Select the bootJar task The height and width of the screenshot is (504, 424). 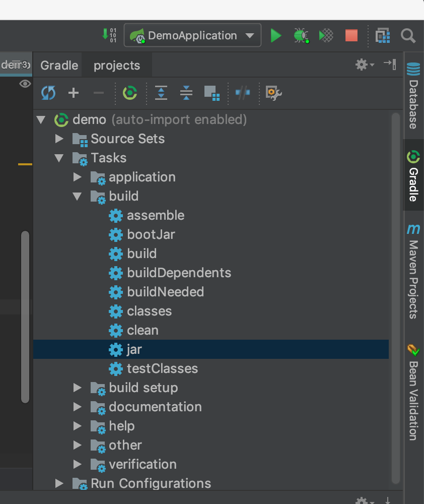[x=151, y=234]
